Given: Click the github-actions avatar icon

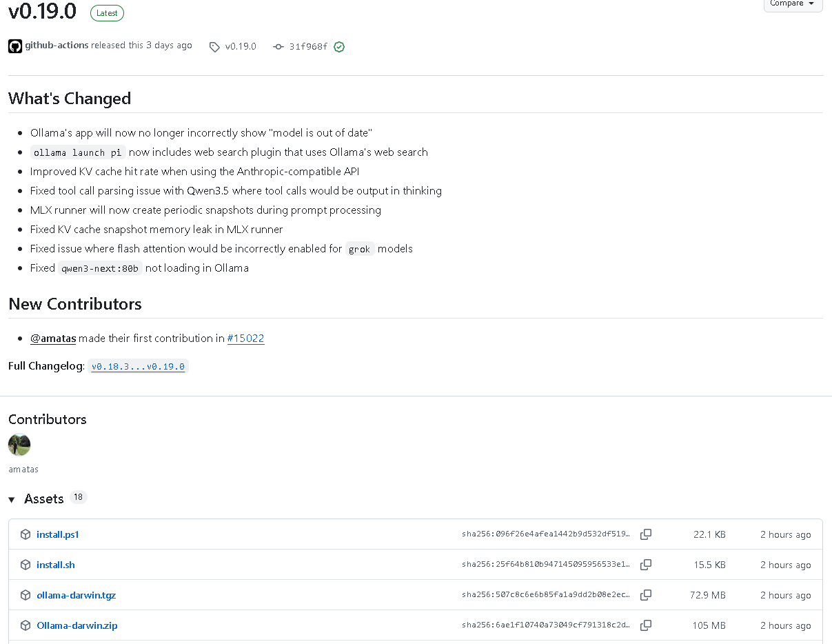Looking at the screenshot, I should click(15, 46).
